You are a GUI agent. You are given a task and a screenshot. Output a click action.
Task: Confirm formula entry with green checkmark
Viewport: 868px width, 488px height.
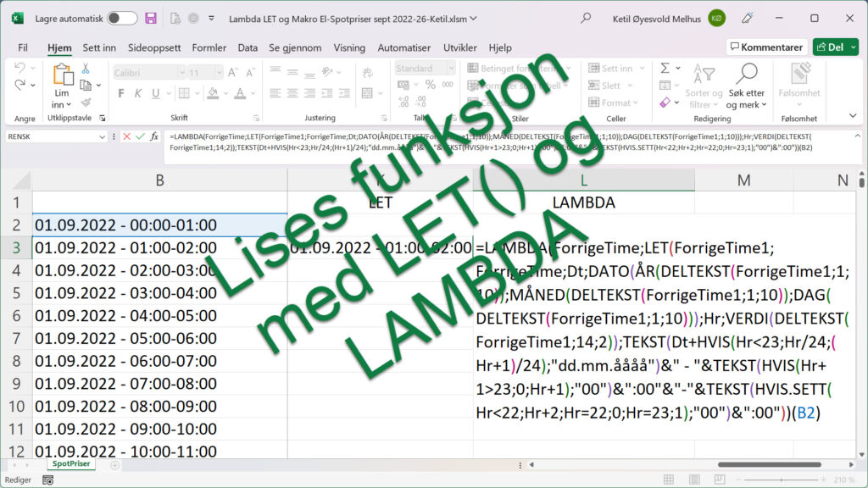click(x=141, y=136)
